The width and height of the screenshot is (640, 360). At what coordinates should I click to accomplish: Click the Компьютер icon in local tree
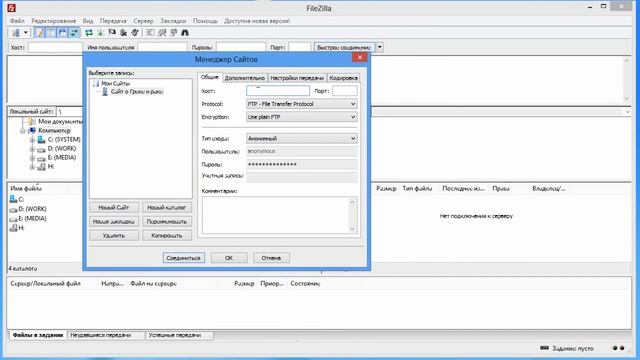point(32,131)
